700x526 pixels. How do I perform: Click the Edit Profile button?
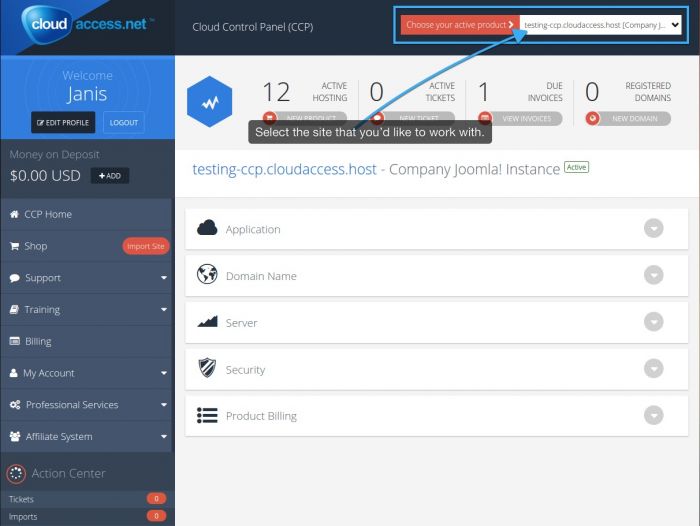63,122
